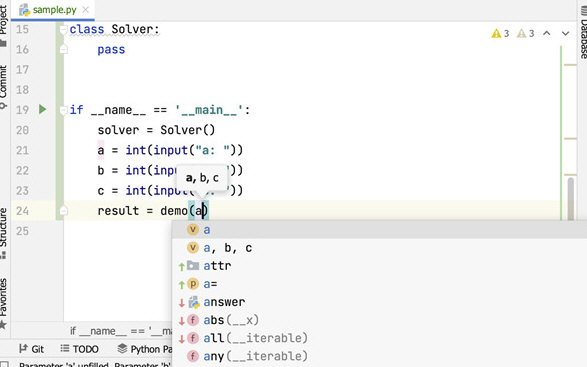This screenshot has height=367, width=587.
Task: Click the editor vertical scrollbar thumb
Action: pyautogui.click(x=571, y=198)
